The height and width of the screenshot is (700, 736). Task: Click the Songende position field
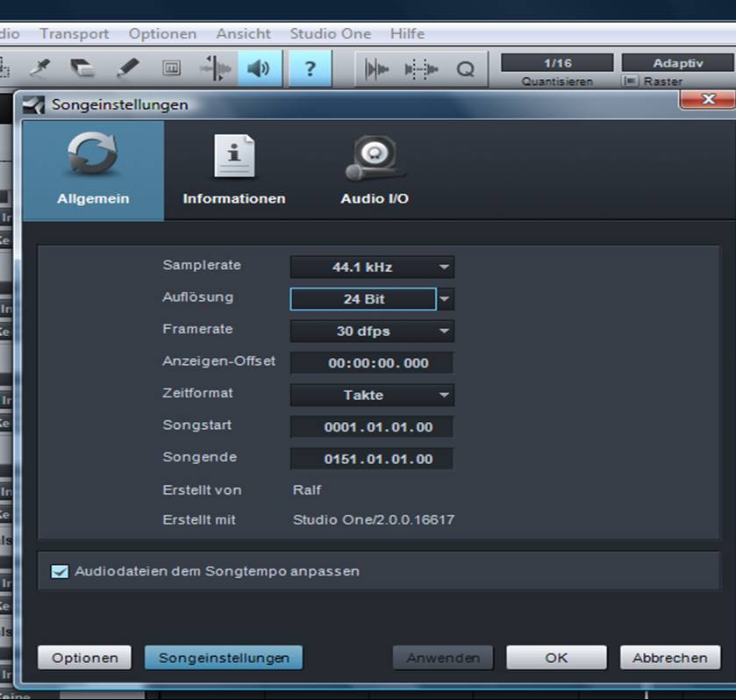pyautogui.click(x=372, y=459)
